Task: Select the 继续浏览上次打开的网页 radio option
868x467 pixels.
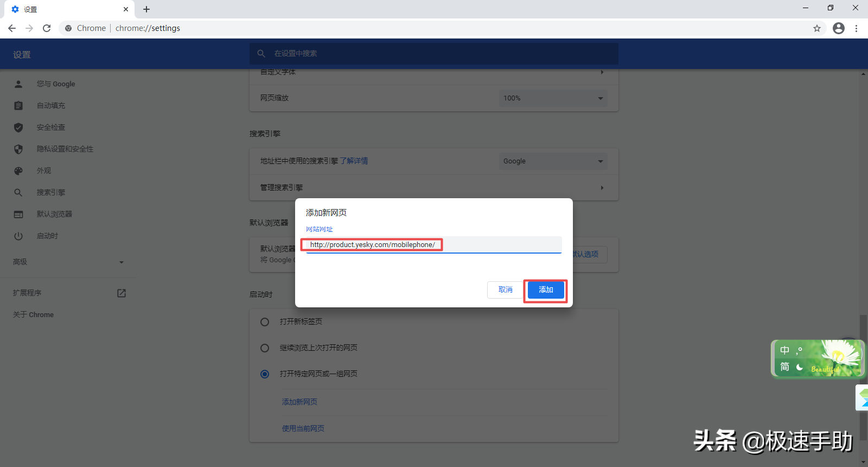Action: (x=265, y=348)
